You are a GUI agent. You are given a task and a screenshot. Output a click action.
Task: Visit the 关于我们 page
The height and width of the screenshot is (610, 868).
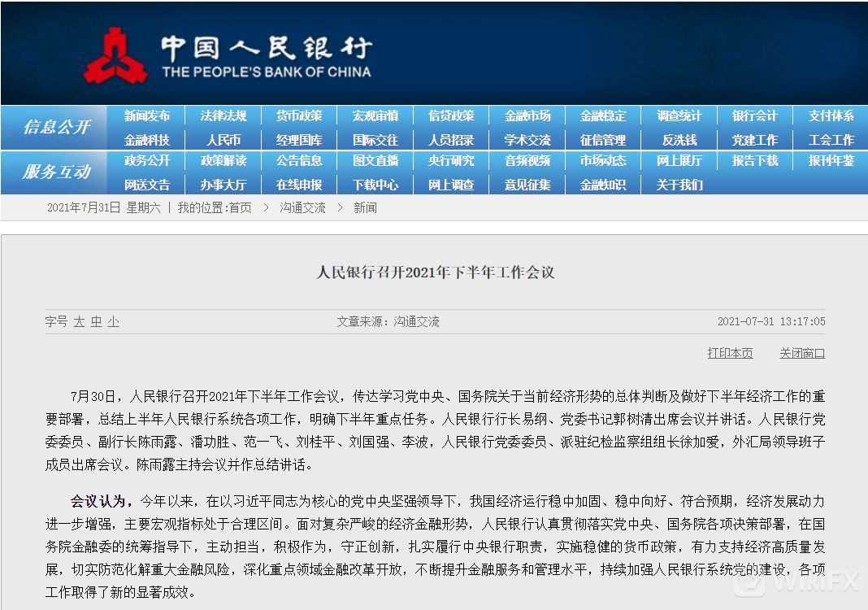click(679, 185)
